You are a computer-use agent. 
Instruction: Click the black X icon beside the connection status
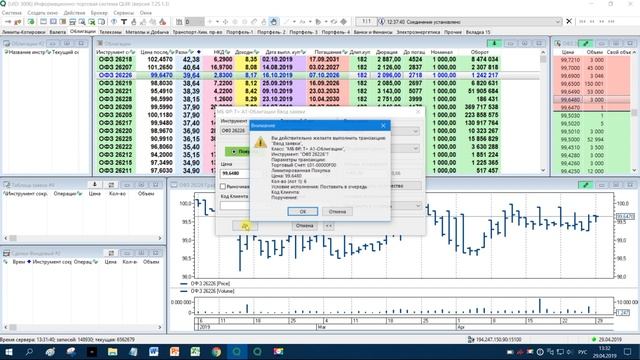[569, 21]
